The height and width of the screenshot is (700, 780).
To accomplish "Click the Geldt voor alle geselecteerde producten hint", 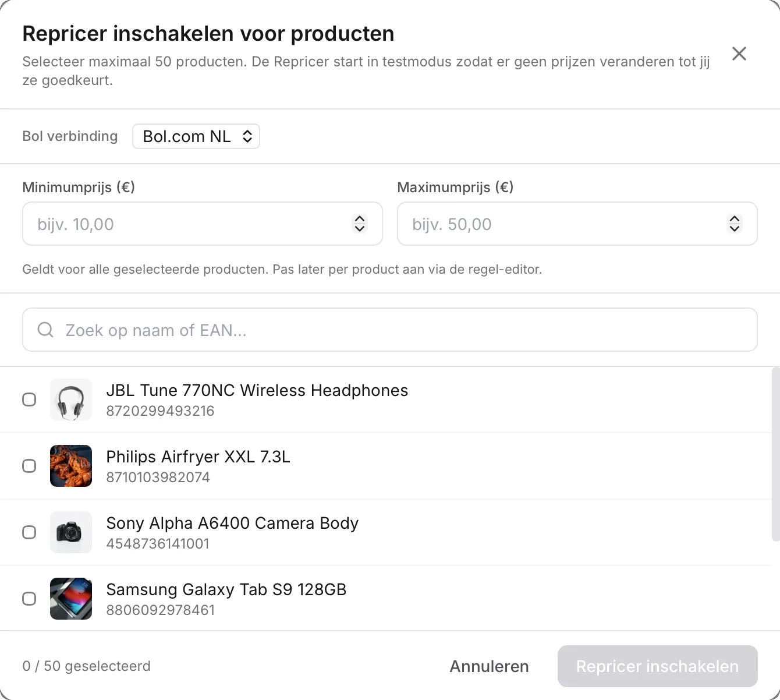I will pyautogui.click(x=282, y=270).
